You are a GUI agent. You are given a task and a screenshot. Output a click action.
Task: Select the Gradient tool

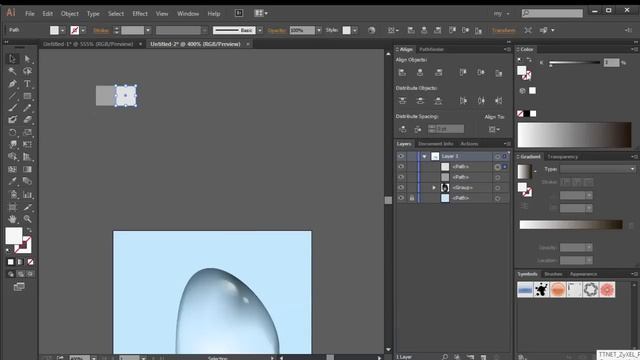pyautogui.click(x=27, y=169)
